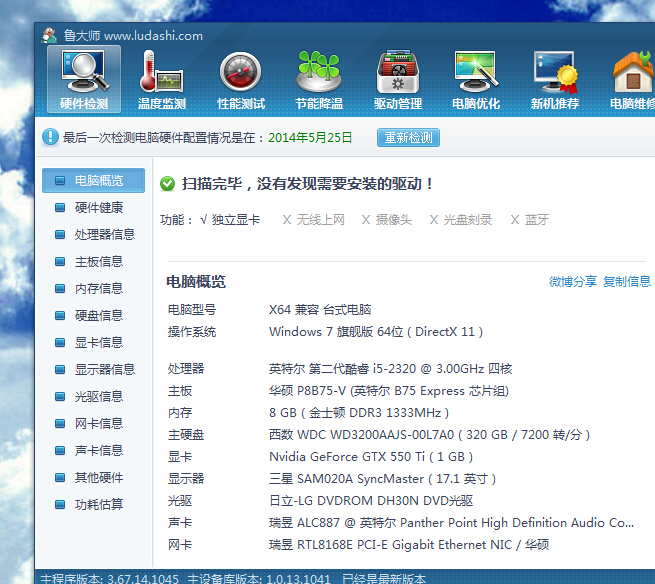Click the 瑞昱 ALC887 sound card value
Image resolution: width=655 pixels, height=584 pixels.
pyautogui.click(x=451, y=523)
